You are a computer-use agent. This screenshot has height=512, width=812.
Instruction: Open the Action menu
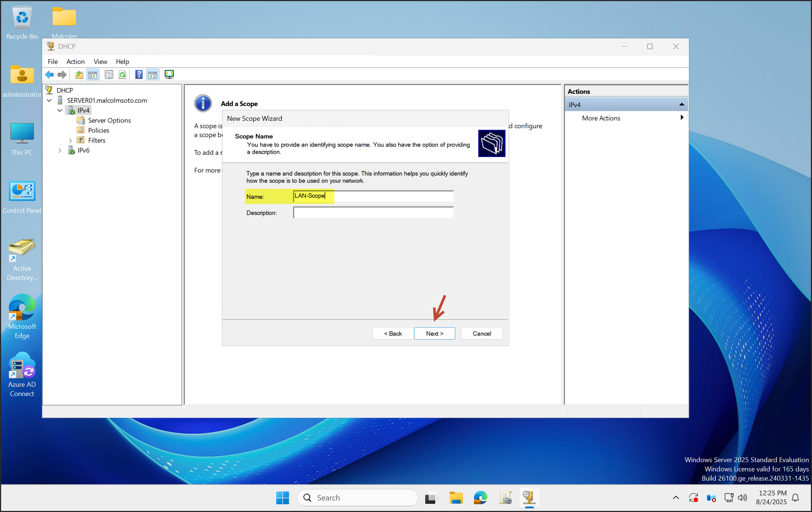point(75,62)
